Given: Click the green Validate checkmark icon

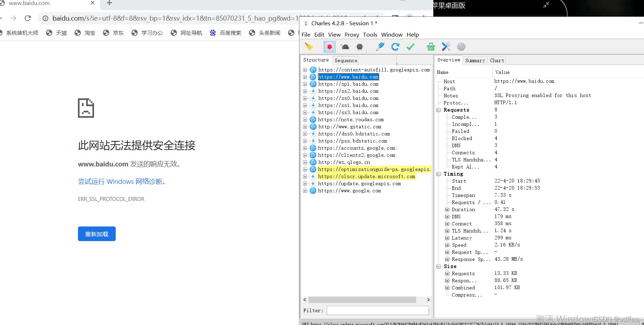Looking at the screenshot, I should pyautogui.click(x=410, y=47).
